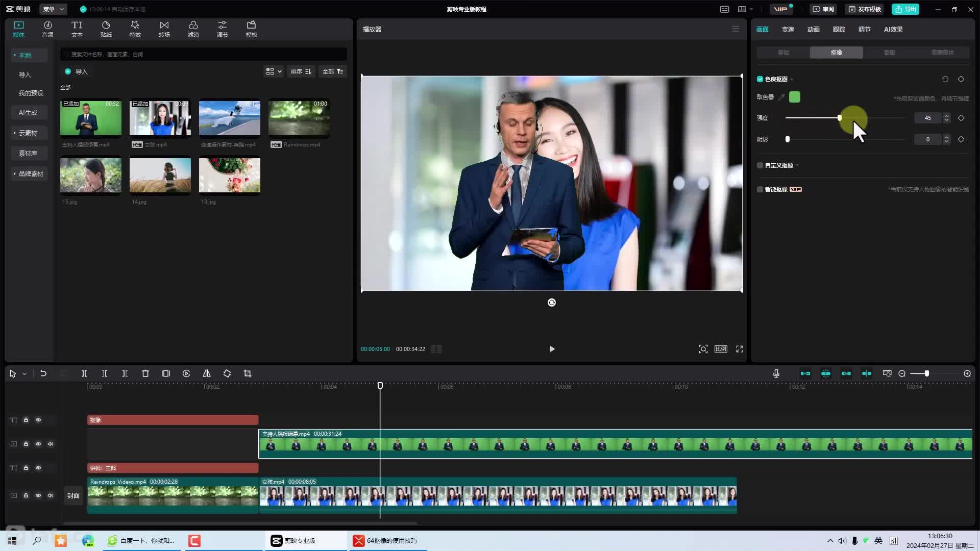The image size is (980, 551).
Task: Click the 导入 import button in media panel
Action: pyautogui.click(x=77, y=71)
